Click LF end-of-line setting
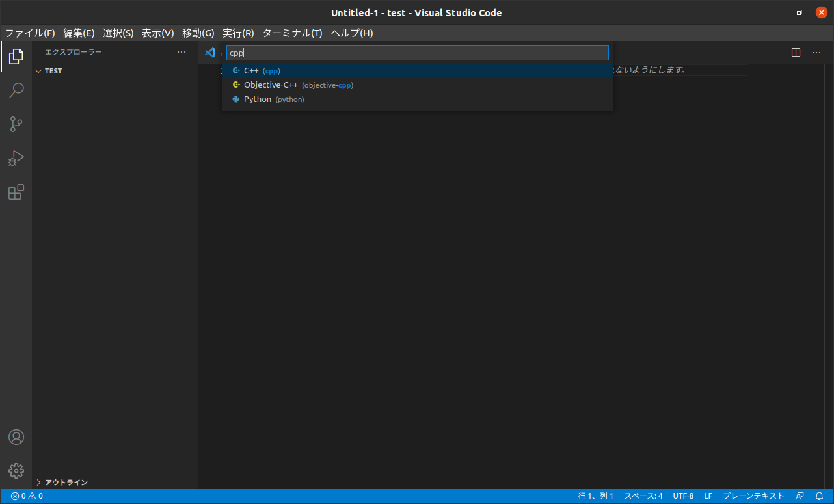Image resolution: width=834 pixels, height=504 pixels. coord(708,496)
